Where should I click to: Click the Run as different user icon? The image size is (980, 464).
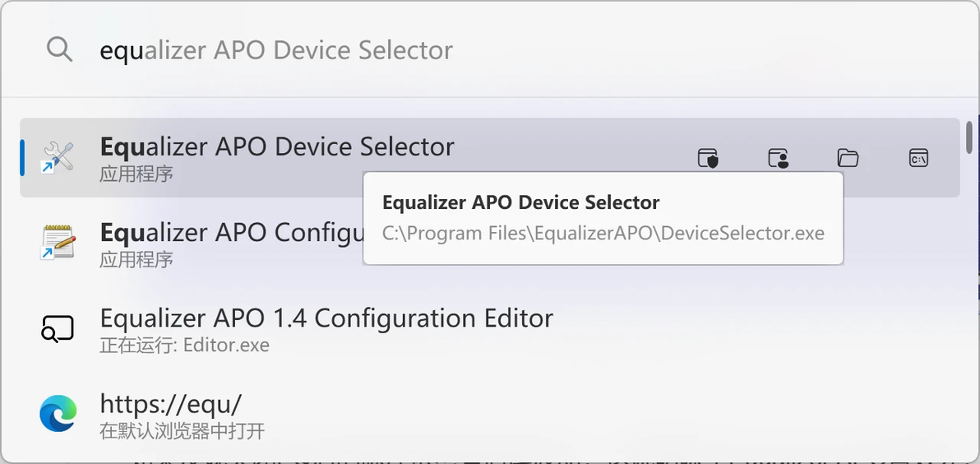click(778, 158)
